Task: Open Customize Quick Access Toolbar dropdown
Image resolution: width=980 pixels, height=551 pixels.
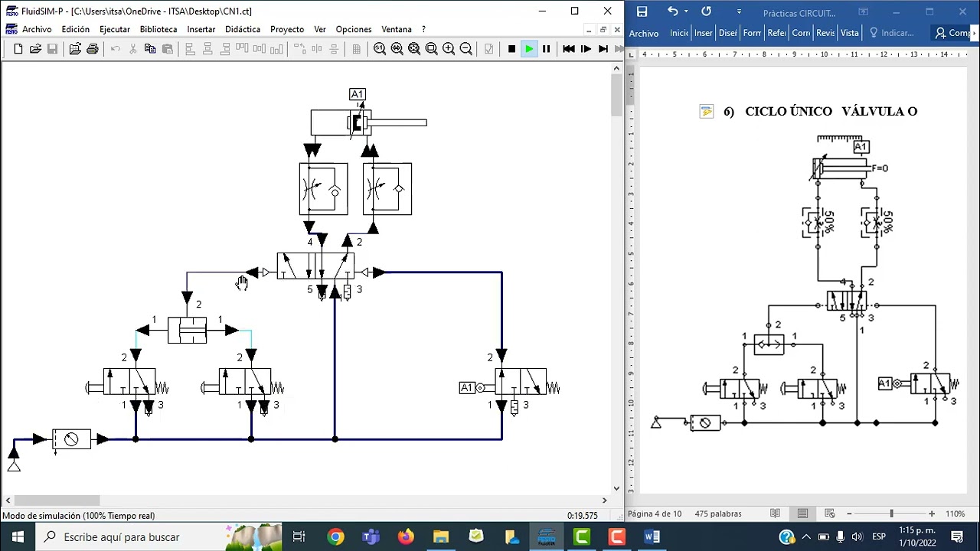Action: point(739,11)
